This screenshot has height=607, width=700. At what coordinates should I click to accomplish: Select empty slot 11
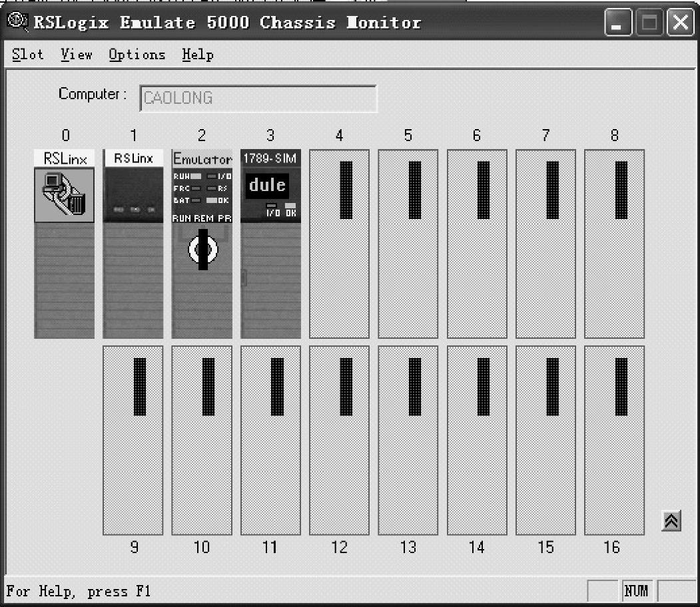[270, 440]
